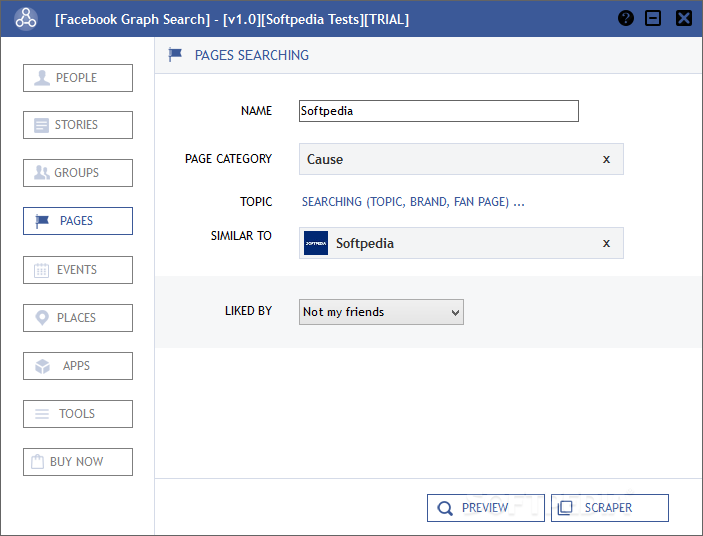Open the Stories search section
This screenshot has width=703, height=536.
pos(78,125)
